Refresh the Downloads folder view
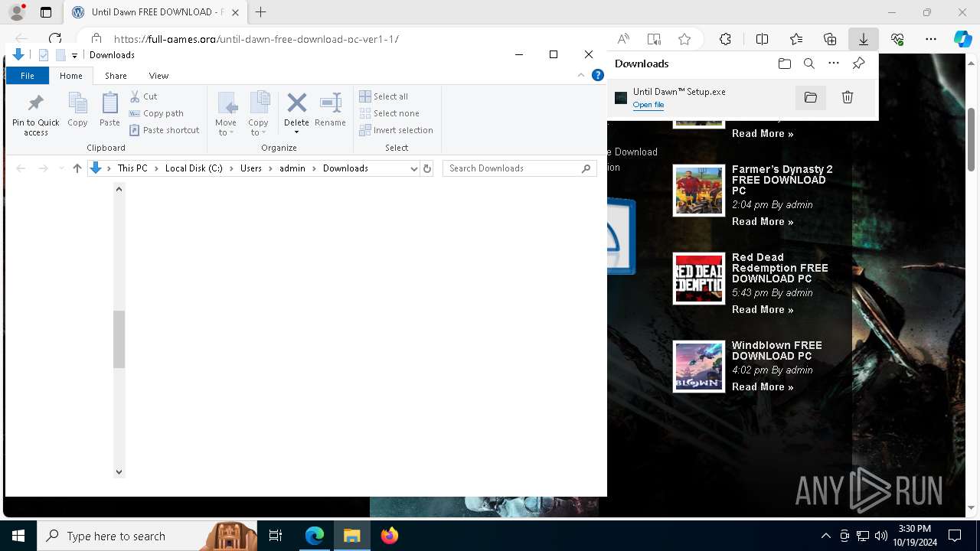The width and height of the screenshot is (980, 551). point(427,168)
